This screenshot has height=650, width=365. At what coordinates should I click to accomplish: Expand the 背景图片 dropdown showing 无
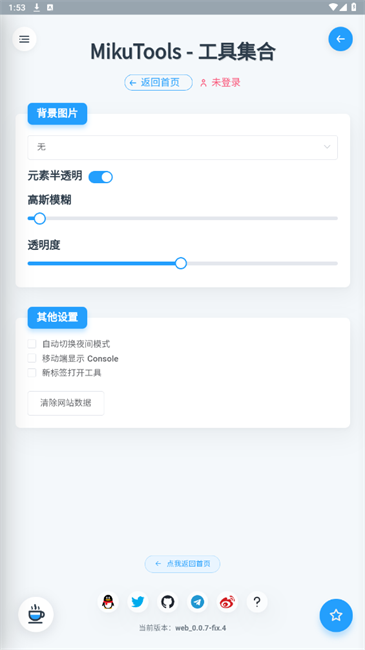point(182,147)
